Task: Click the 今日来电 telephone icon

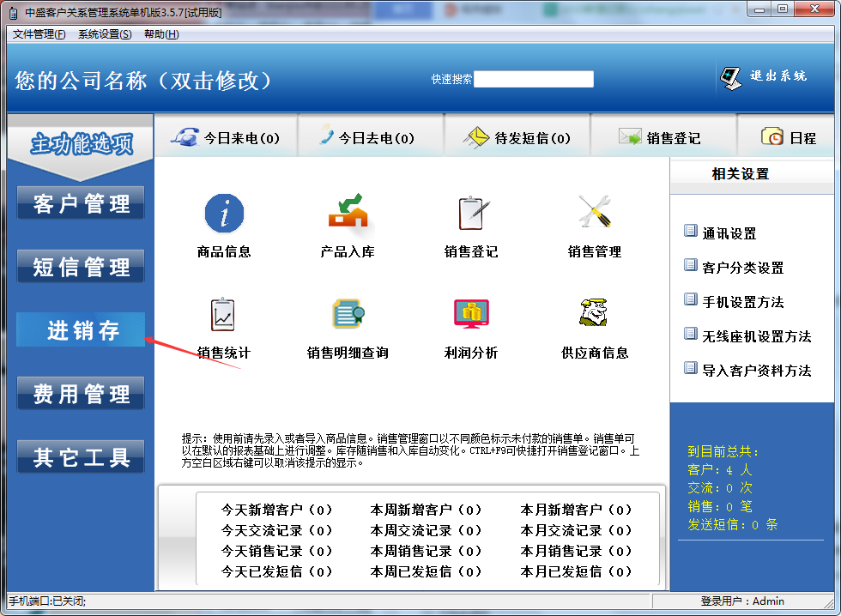Action: [185, 137]
